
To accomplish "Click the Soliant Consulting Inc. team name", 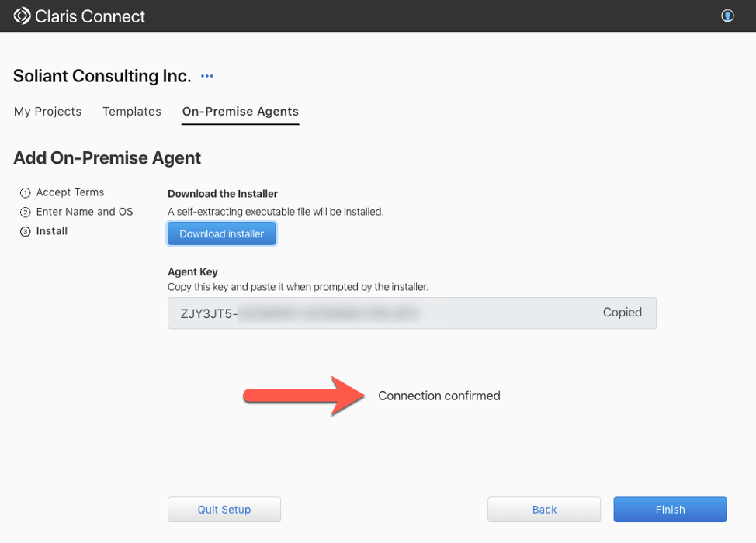I will 102,76.
